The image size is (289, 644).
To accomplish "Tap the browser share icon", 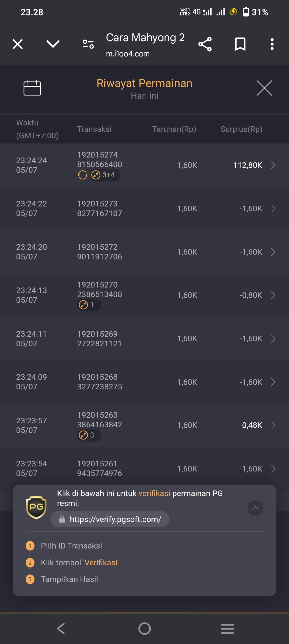I will (x=205, y=44).
